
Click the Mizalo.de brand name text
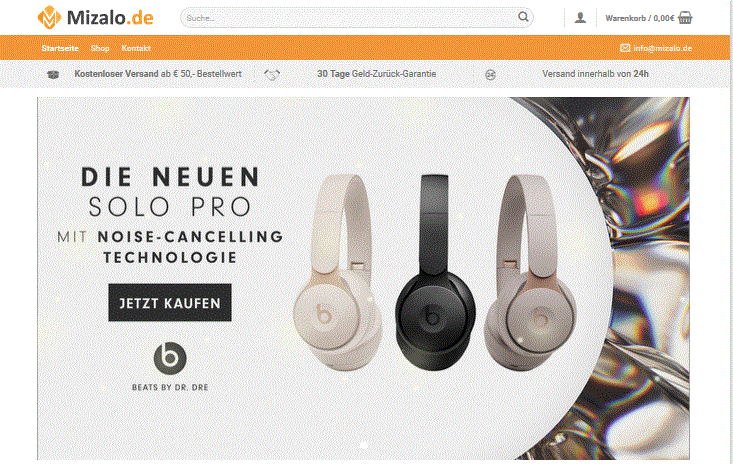click(110, 18)
